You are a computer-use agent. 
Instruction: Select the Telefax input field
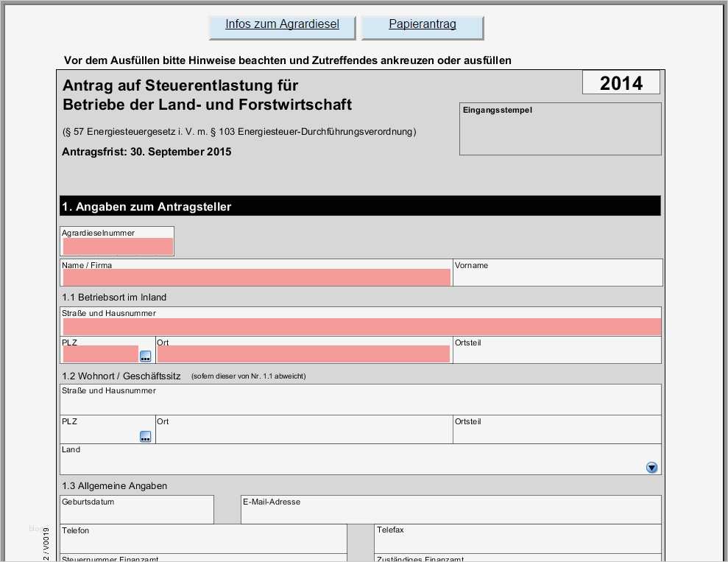[x=515, y=543]
